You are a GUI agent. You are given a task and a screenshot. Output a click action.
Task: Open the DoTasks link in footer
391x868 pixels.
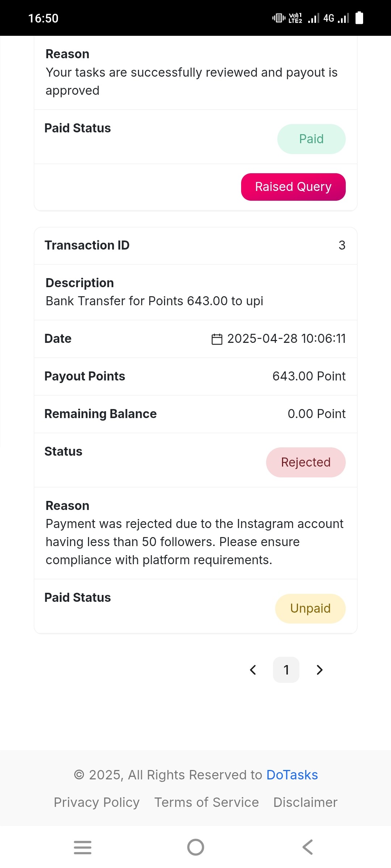tap(292, 775)
